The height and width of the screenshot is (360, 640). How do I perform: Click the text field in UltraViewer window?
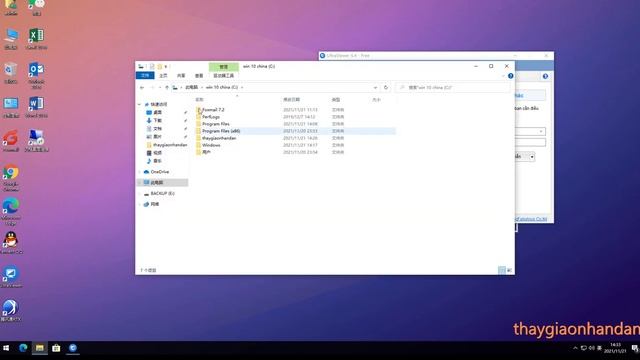(530, 142)
